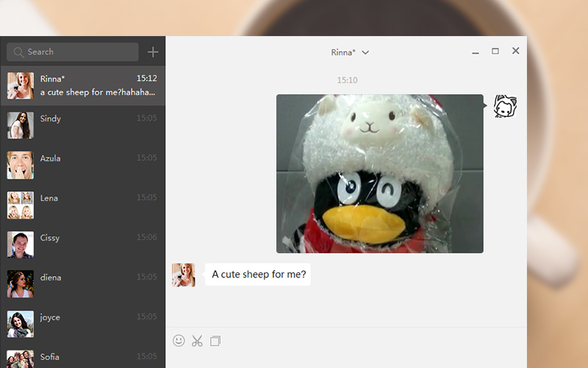Click my cartoon cat avatar beside the photo
The image size is (588, 368).
pos(505,106)
